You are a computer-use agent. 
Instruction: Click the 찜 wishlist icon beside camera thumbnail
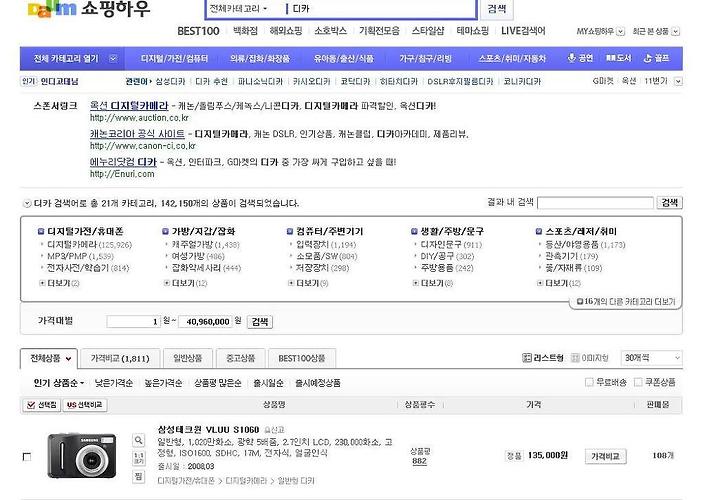[138, 476]
